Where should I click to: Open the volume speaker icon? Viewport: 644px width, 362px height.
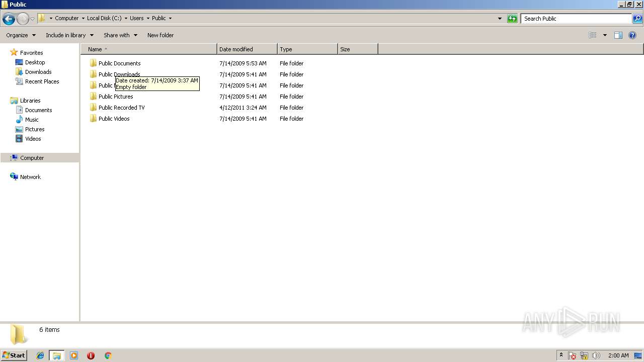[x=596, y=355]
